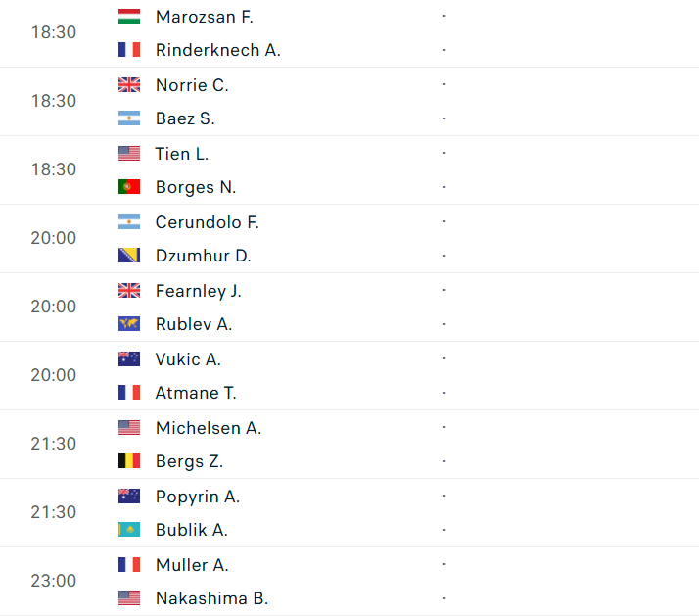Click the Kazakhstan flag beside Bublik A.
This screenshot has width=699, height=616.
click(129, 530)
